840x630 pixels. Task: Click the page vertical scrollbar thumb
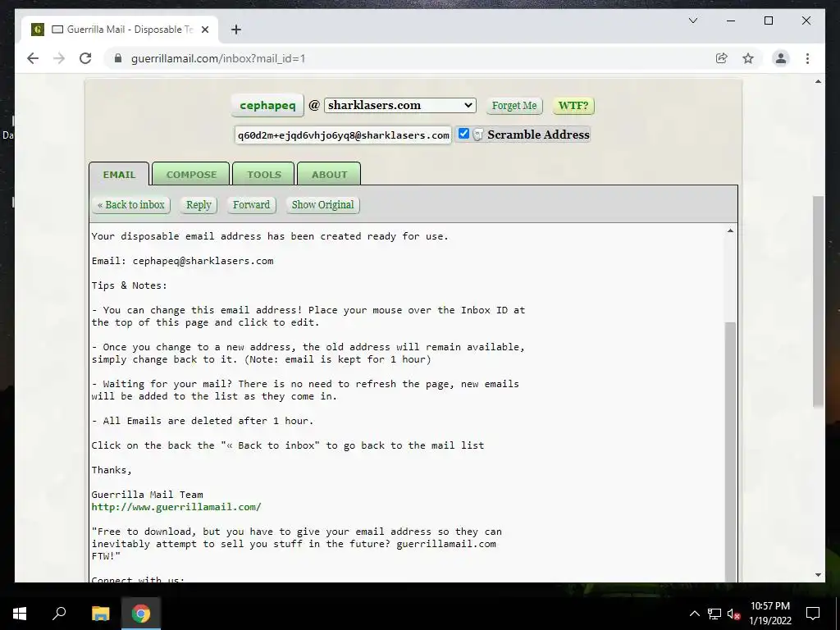(x=818, y=301)
